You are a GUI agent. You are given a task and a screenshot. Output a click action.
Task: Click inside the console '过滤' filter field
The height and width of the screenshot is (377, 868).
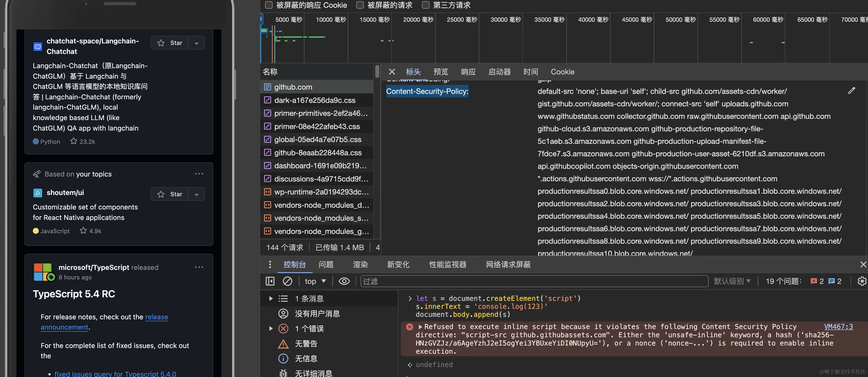click(x=534, y=281)
